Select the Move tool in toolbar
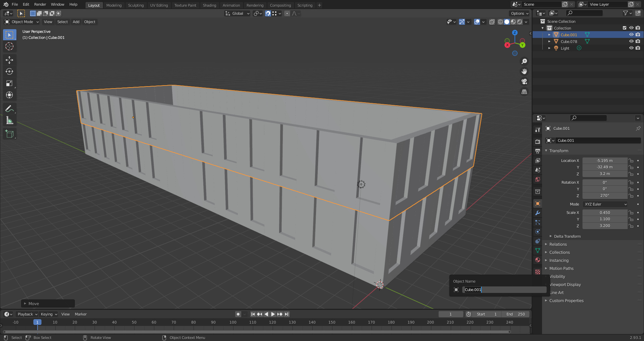The width and height of the screenshot is (644, 341). [x=9, y=60]
